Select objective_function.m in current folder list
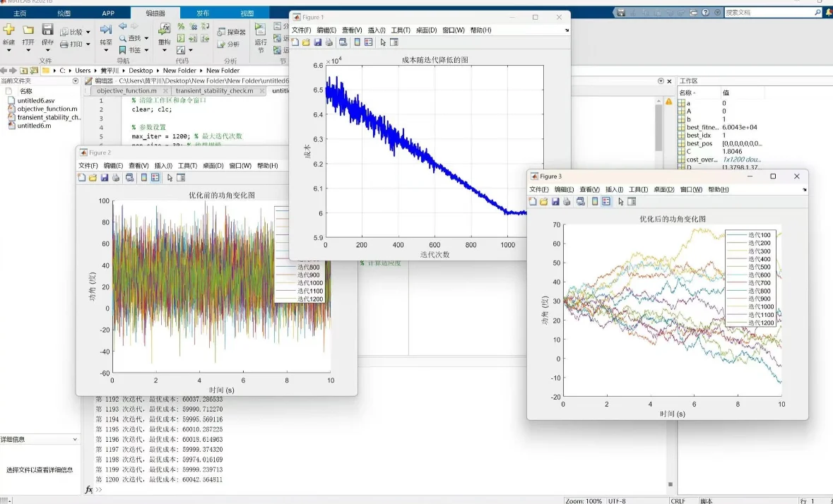Viewport: 833px width, 504px height. tap(47, 109)
